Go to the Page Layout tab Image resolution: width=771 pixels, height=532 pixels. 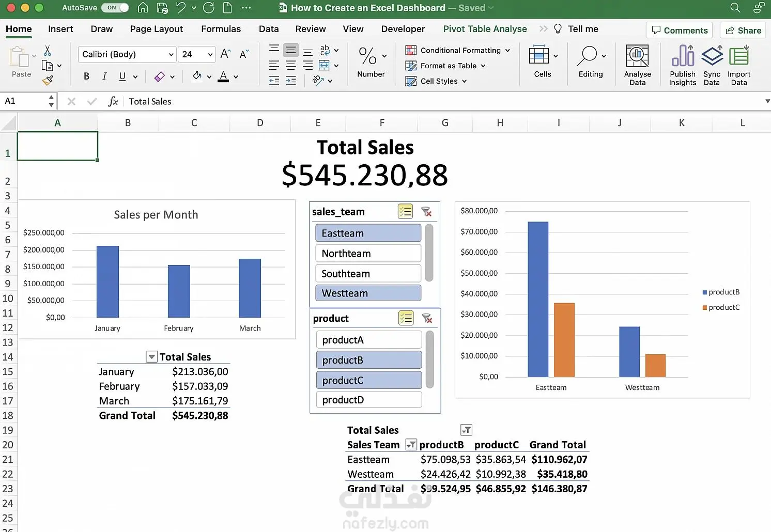[157, 29]
